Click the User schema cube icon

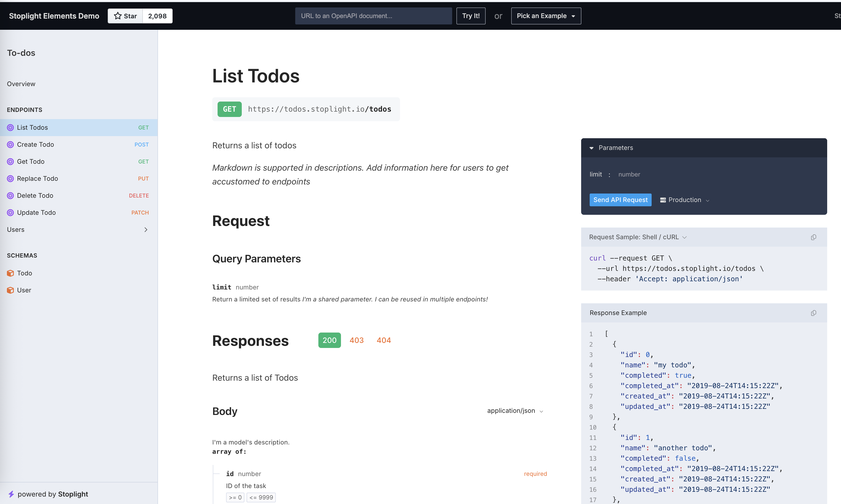coord(11,290)
